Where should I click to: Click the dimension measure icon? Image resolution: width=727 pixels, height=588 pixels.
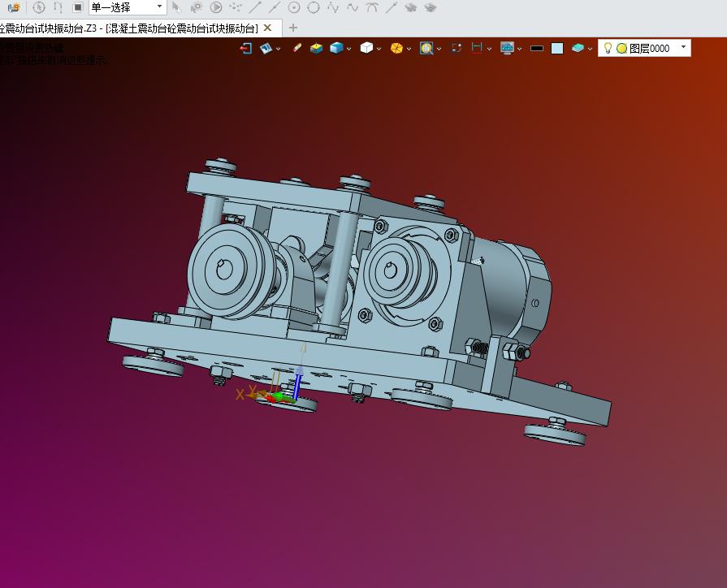pos(477,48)
